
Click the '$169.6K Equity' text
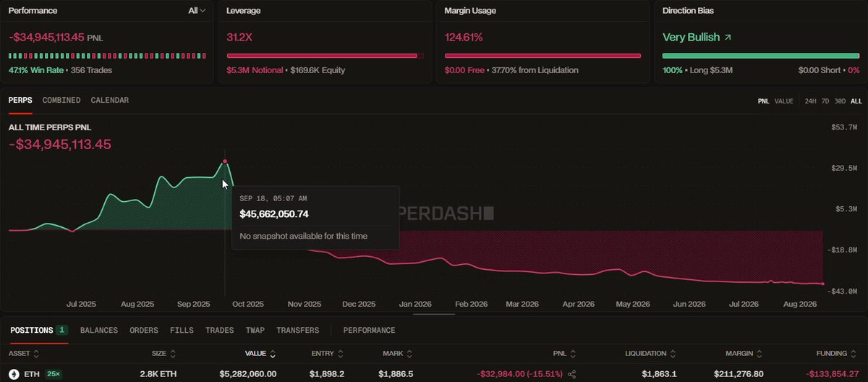pos(318,70)
